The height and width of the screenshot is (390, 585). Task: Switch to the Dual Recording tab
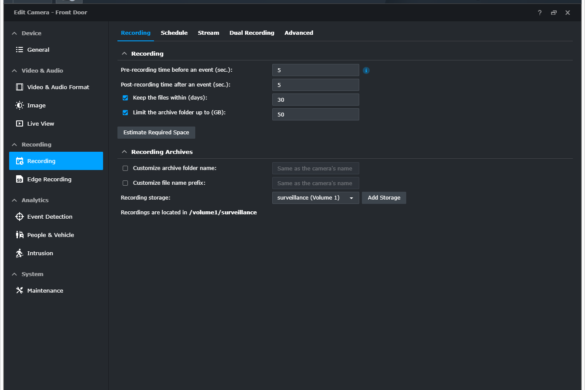click(x=251, y=33)
